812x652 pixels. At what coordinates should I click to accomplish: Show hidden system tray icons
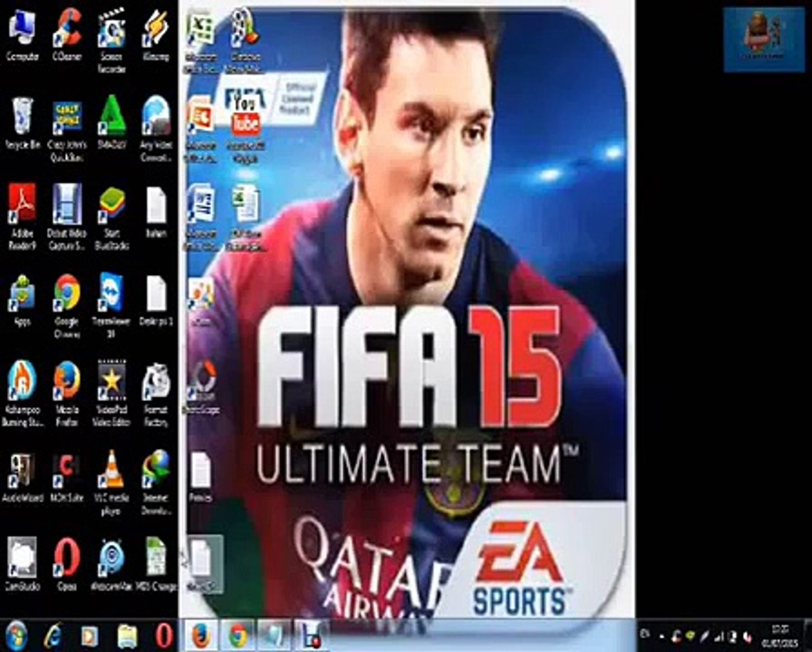point(660,636)
